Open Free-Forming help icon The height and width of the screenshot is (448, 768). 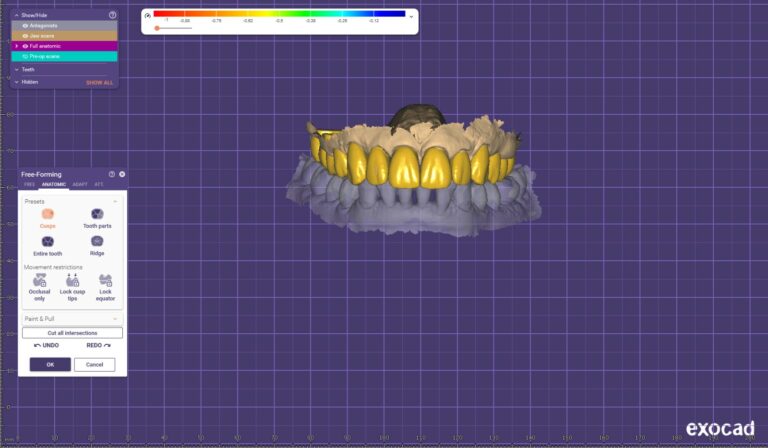tap(112, 174)
